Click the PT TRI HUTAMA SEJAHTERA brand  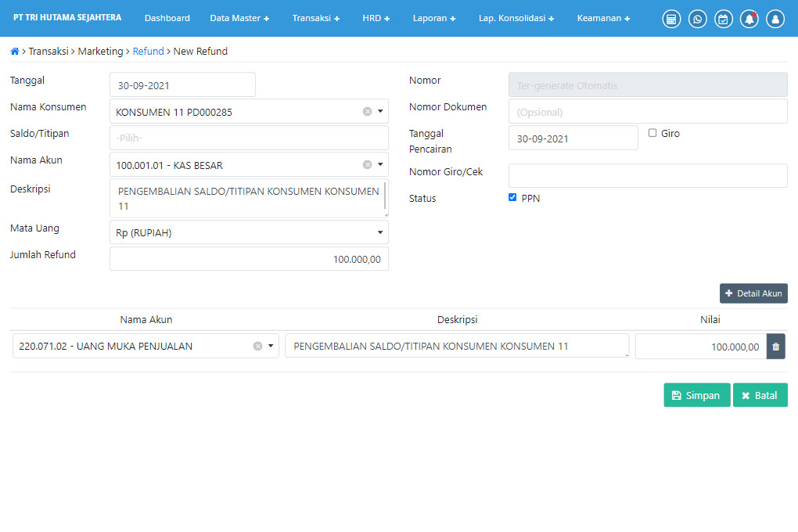[x=67, y=18]
